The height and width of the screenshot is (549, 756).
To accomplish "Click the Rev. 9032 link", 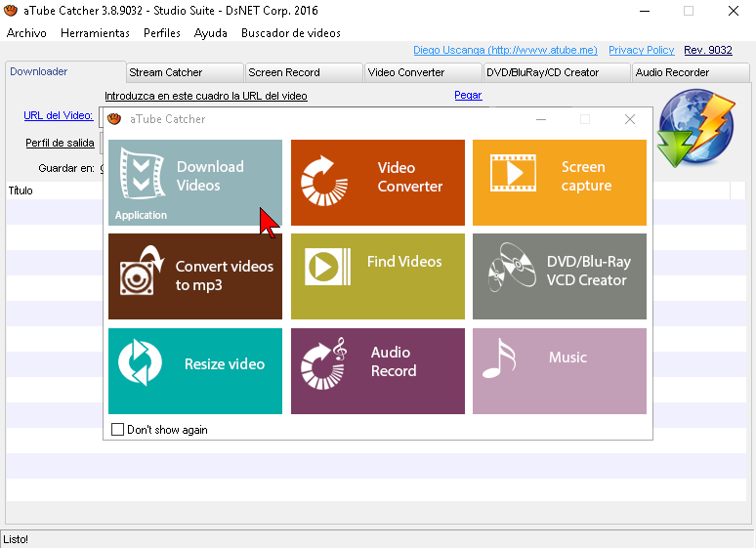I will point(708,50).
